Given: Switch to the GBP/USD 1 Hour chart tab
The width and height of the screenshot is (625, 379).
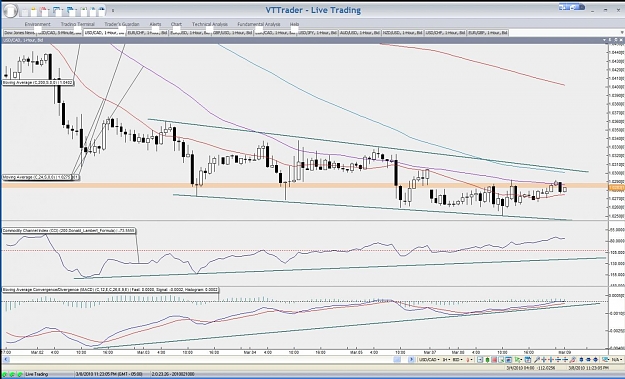Looking at the screenshot, I should tap(233, 33).
